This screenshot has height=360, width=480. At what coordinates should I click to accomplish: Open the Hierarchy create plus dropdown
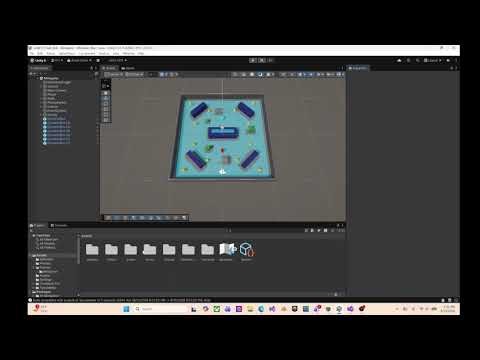[33, 74]
